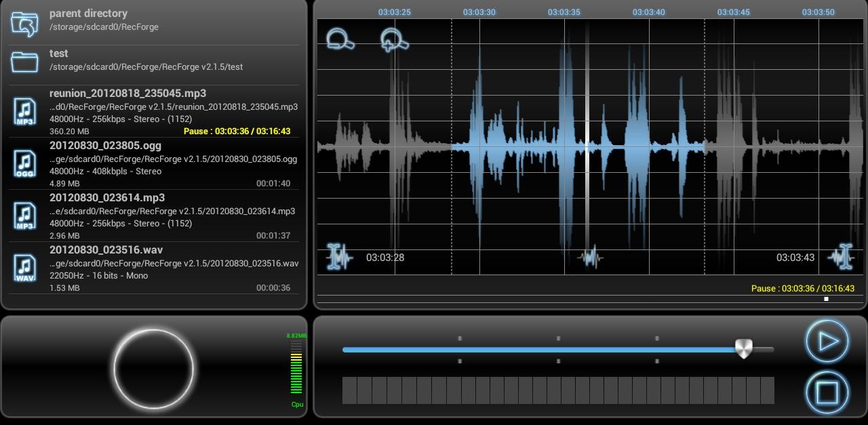Click Pause status text under the waveform
The width and height of the screenshot is (868, 425).
803,289
